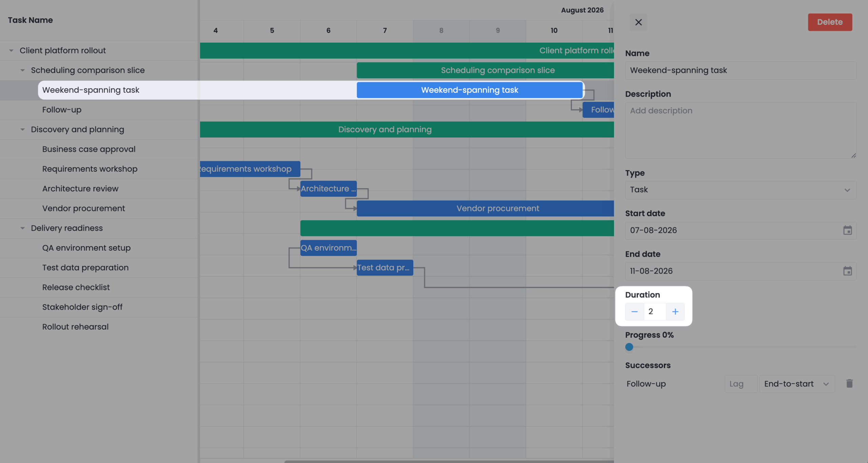Increase duration with the plus button
The image size is (868, 463).
click(675, 312)
